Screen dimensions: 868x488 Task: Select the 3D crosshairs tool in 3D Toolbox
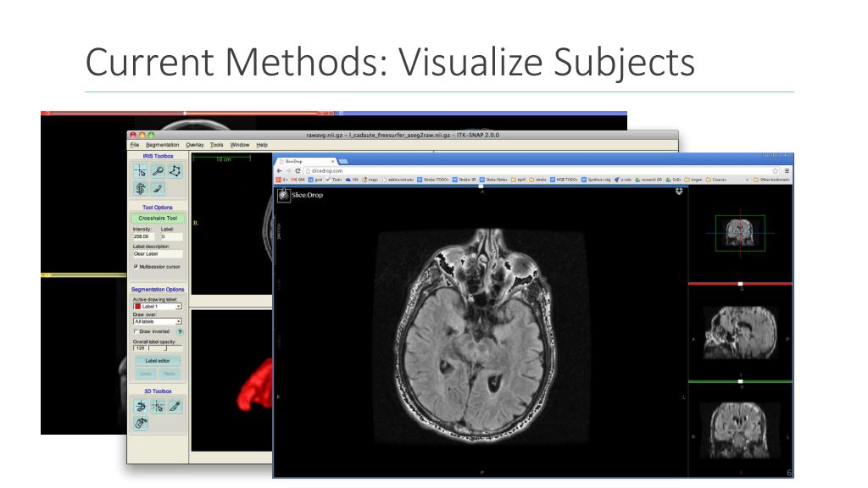[x=158, y=407]
